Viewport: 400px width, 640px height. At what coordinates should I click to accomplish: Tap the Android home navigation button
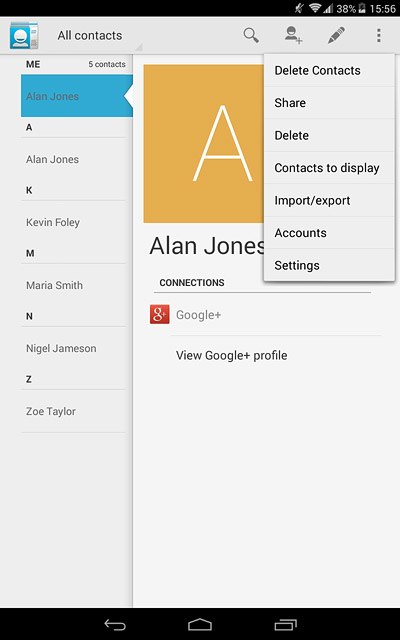[x=200, y=624]
